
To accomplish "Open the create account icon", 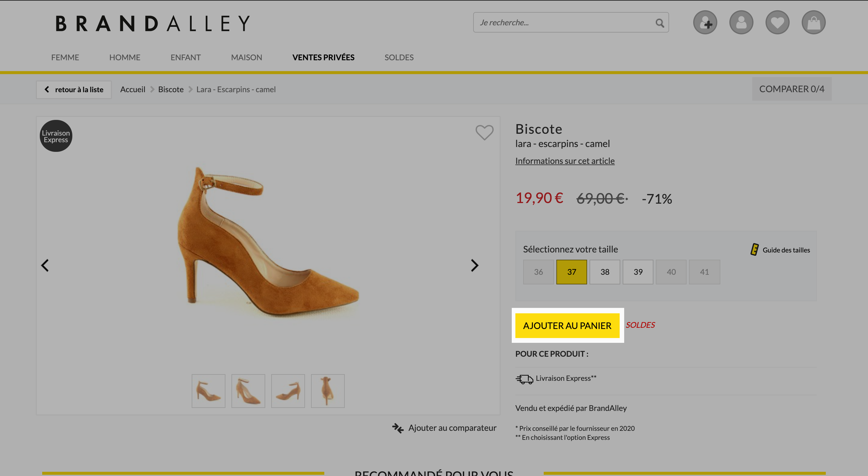I will click(x=705, y=23).
